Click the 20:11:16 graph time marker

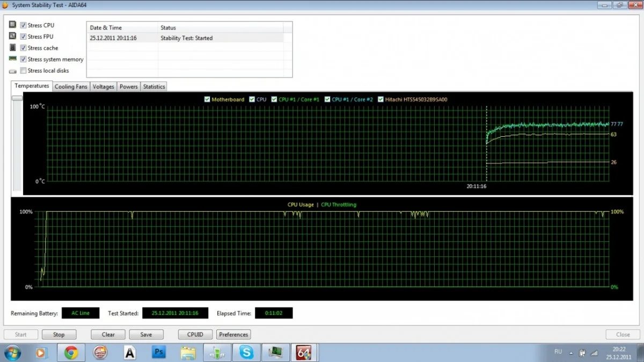pos(476,187)
